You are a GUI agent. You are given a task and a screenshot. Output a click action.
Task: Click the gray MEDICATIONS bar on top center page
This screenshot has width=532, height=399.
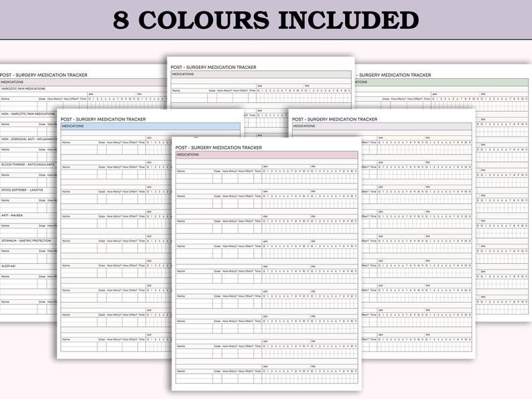(261, 74)
